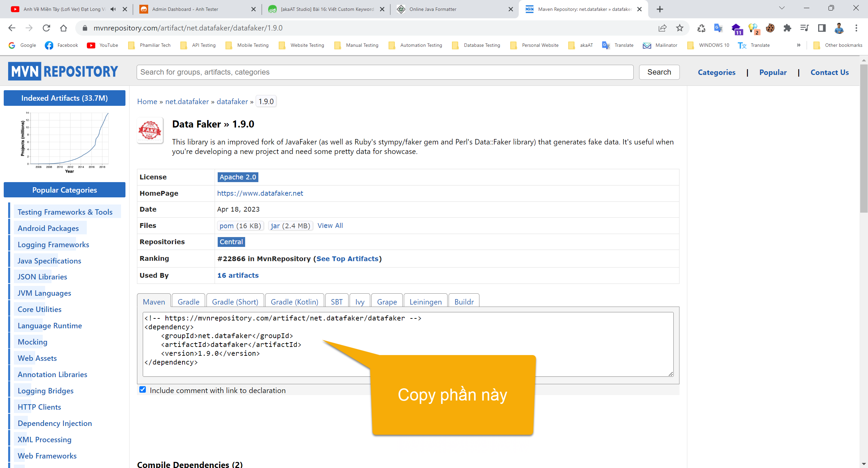
Task: Open the Categories link in header
Action: (716, 72)
